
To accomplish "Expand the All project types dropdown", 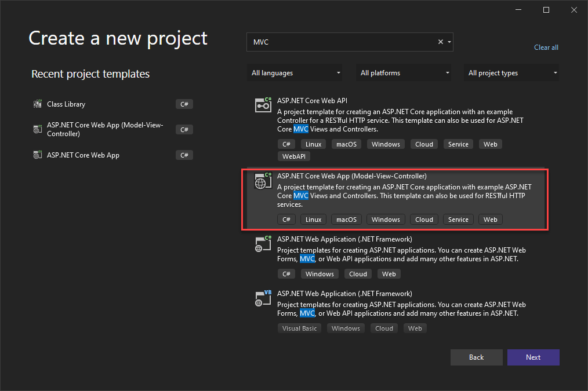I will pos(513,73).
